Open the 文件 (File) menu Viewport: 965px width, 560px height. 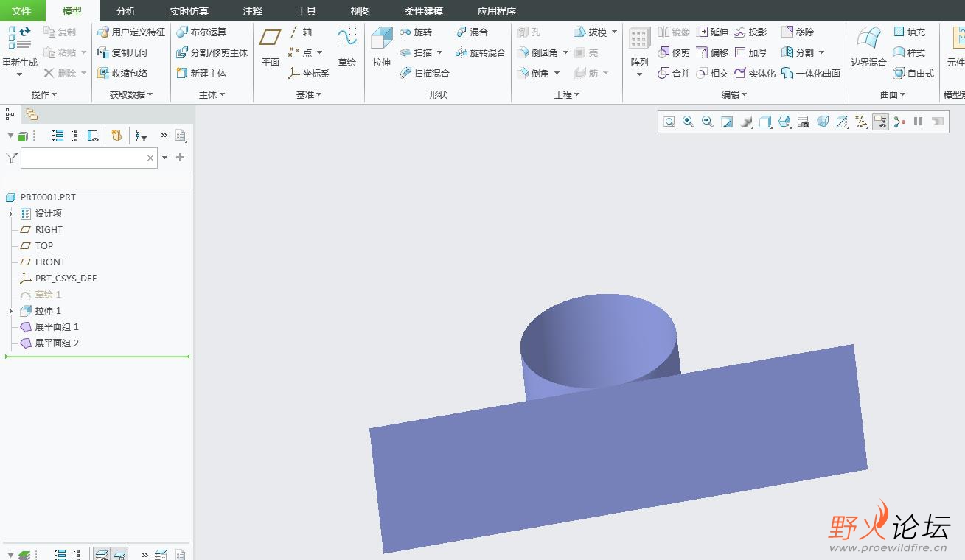click(x=21, y=11)
